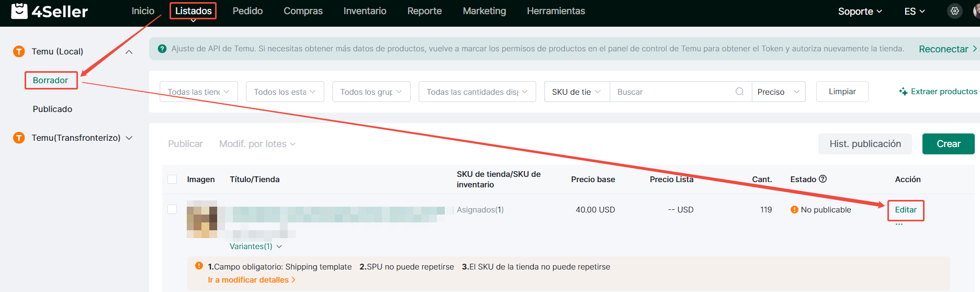
Task: Select Borrador in sidebar
Action: click(50, 80)
